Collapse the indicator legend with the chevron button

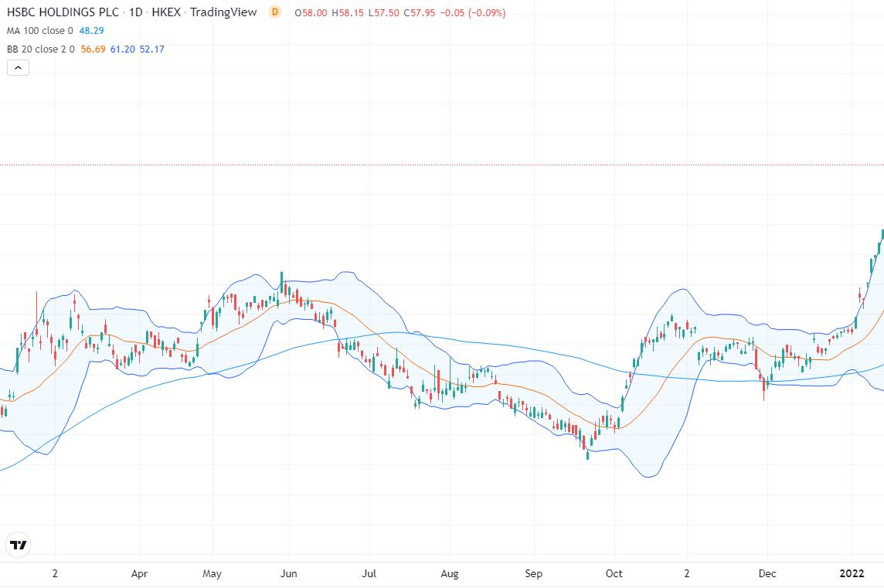(x=18, y=68)
